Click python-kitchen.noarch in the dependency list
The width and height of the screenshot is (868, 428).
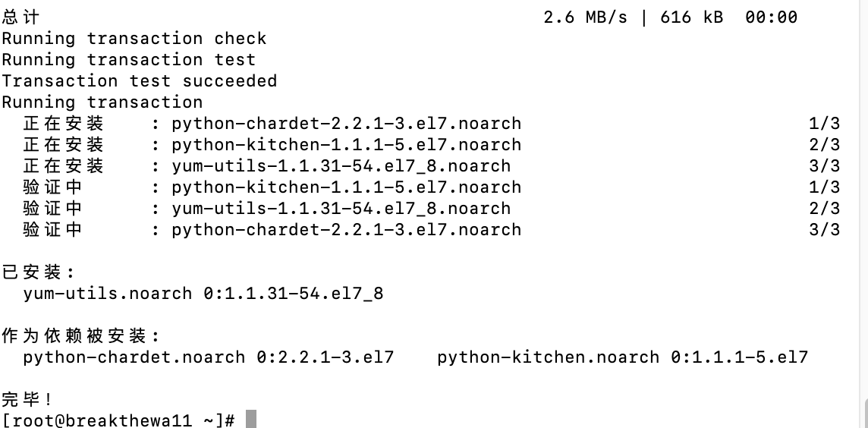coord(548,357)
